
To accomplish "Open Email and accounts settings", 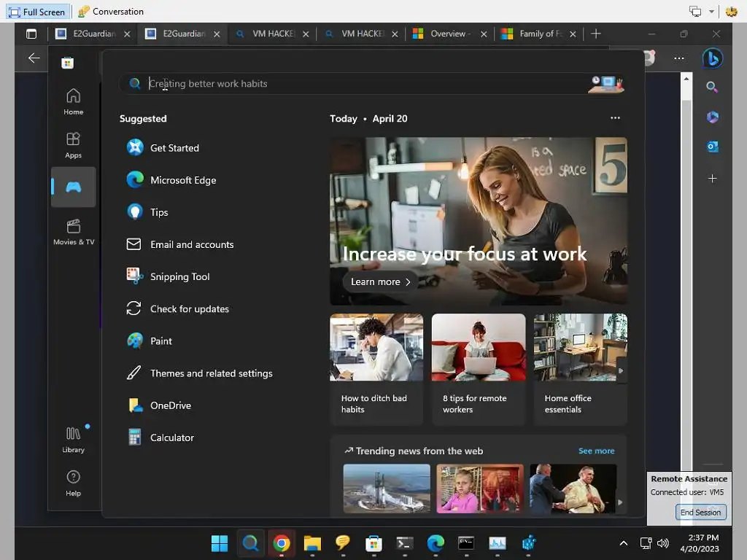I will [180, 244].
